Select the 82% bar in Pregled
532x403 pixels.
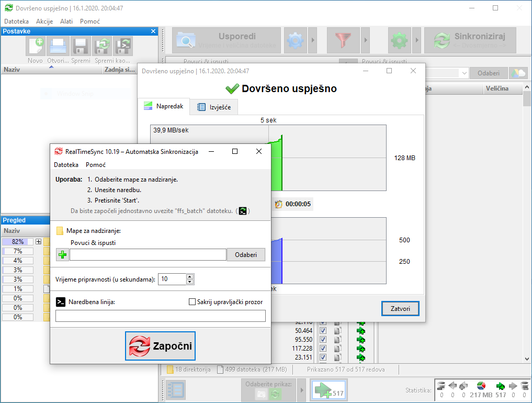[x=18, y=242]
